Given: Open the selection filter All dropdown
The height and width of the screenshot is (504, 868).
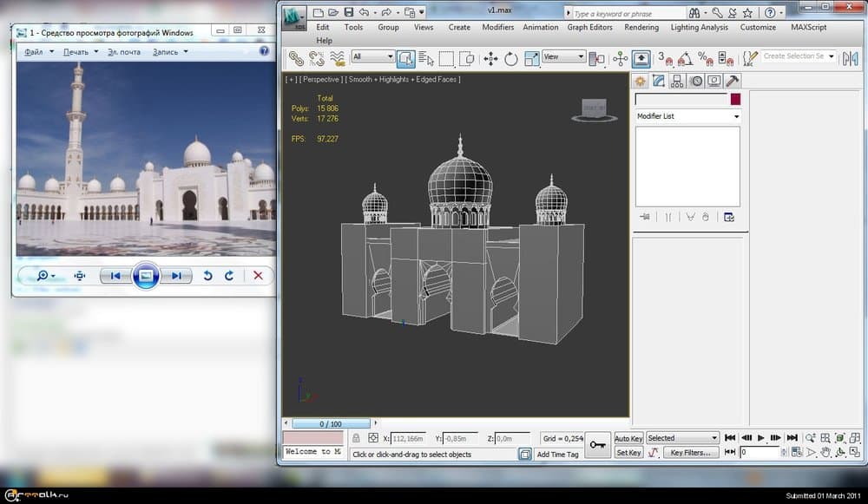Looking at the screenshot, I should click(x=372, y=57).
